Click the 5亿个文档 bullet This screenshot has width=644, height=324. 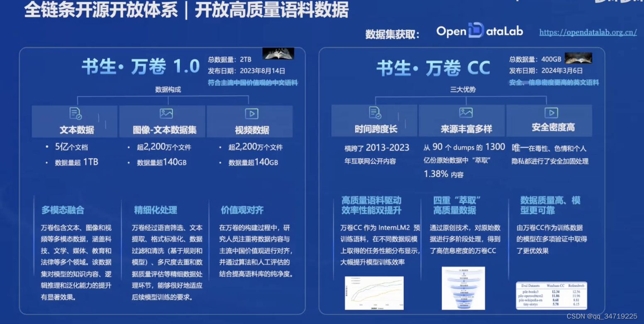71,147
